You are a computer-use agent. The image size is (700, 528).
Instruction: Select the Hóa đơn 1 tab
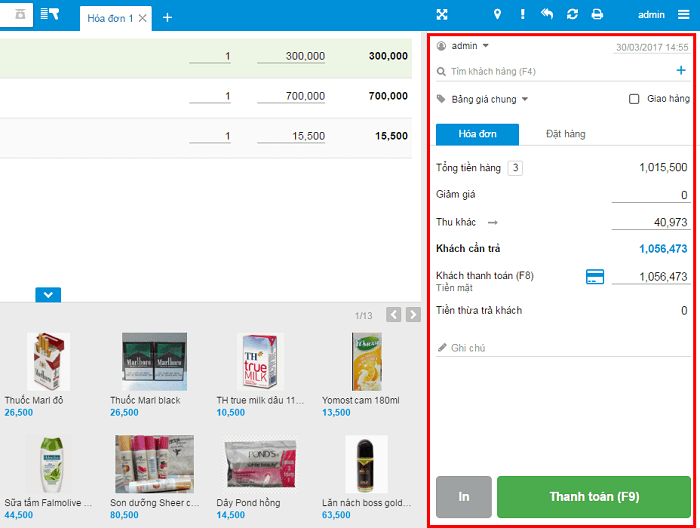pyautogui.click(x=108, y=17)
